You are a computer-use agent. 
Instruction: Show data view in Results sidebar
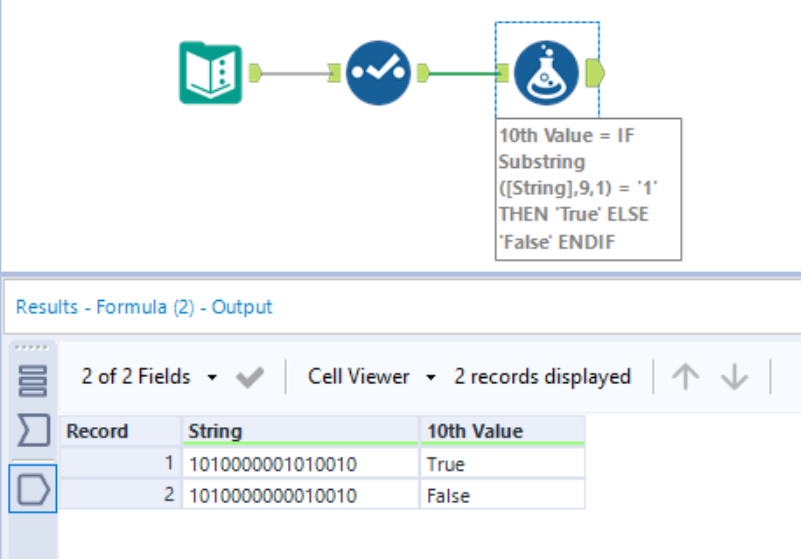(x=34, y=487)
